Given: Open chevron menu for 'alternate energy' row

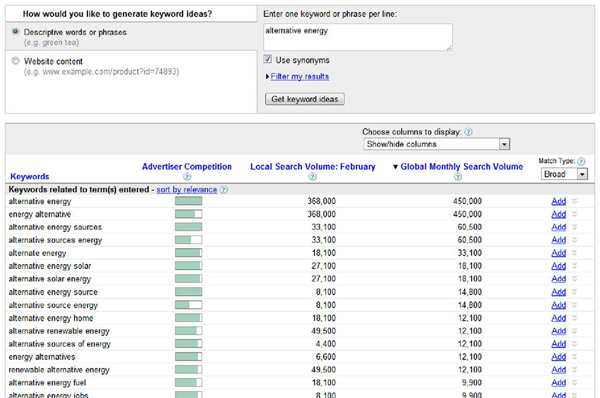Looking at the screenshot, I should click(574, 253).
